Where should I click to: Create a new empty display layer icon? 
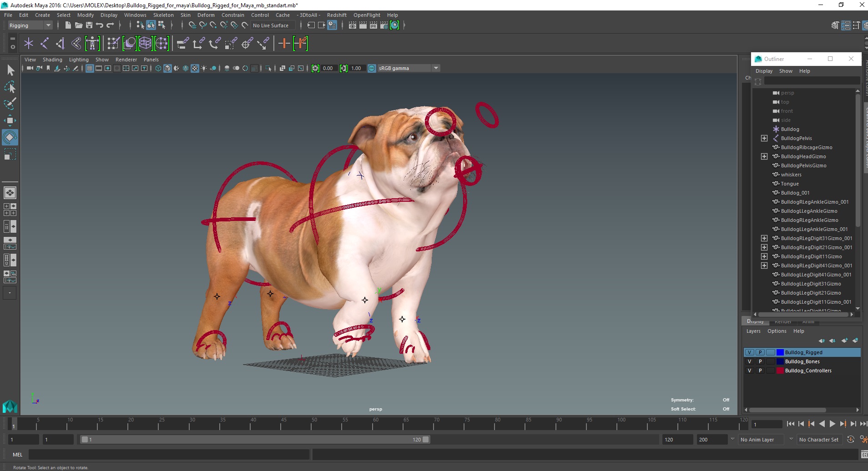844,341
